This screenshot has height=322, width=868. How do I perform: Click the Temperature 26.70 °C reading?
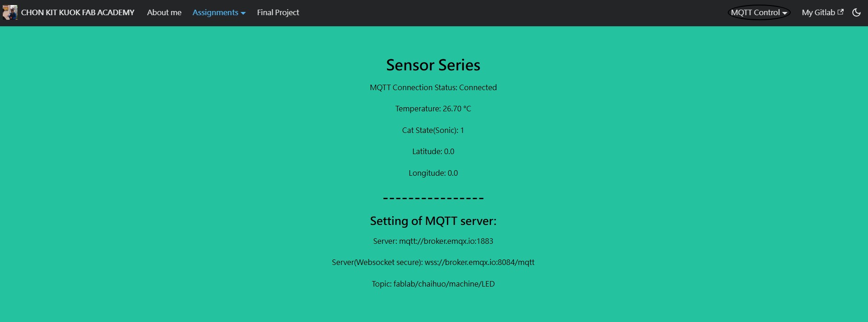[x=433, y=109]
